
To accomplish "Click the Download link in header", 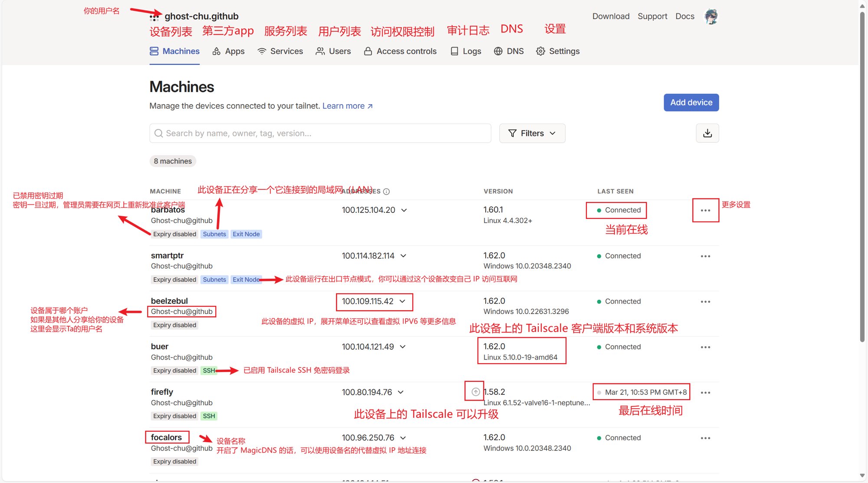I will [x=611, y=17].
